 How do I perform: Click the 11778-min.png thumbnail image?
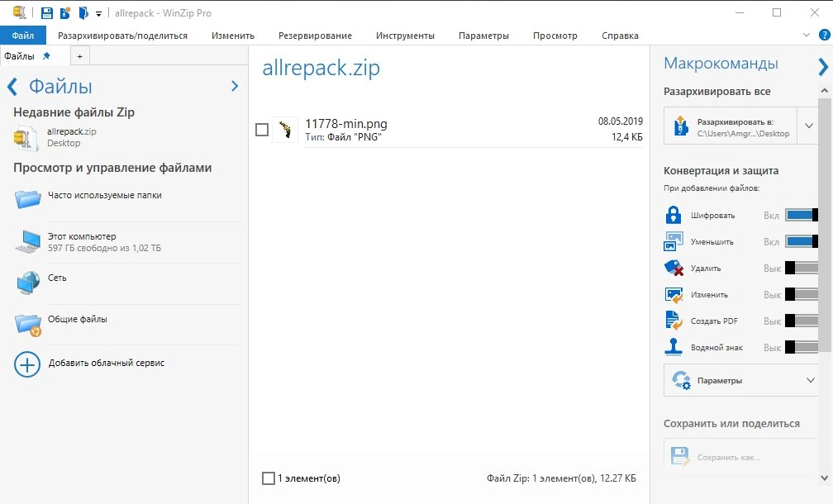point(285,130)
